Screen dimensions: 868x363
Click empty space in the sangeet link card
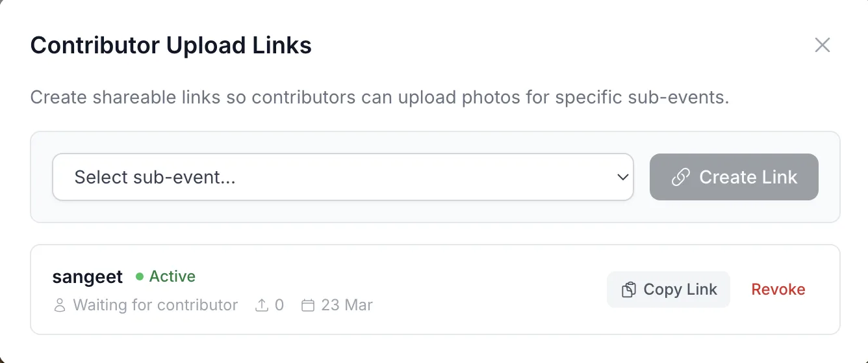point(487,289)
